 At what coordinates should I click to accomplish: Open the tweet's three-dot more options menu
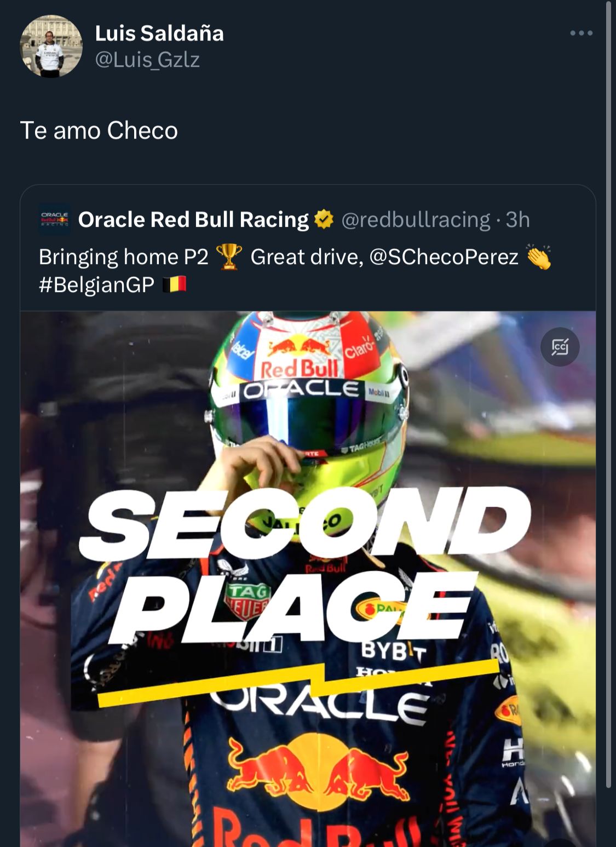581,33
